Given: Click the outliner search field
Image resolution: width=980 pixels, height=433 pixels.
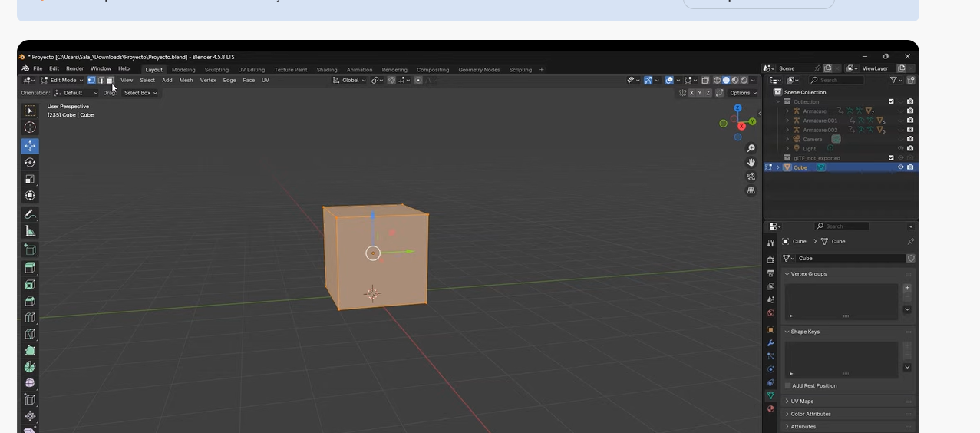Looking at the screenshot, I should pos(836,80).
